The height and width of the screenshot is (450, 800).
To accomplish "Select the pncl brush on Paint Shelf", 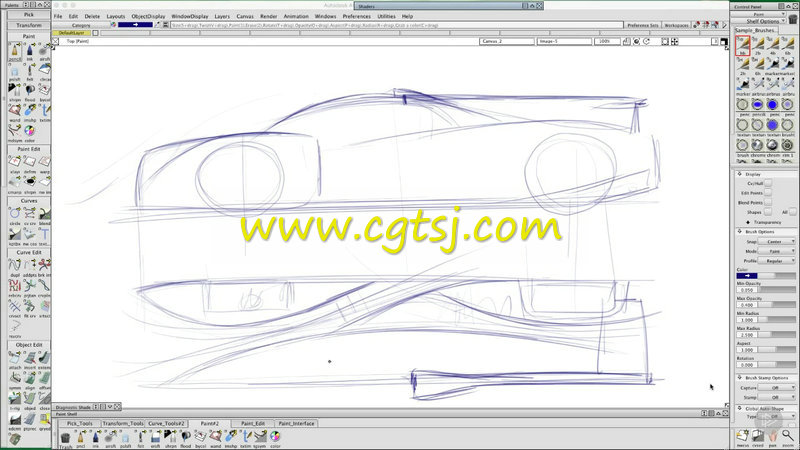I will pyautogui.click(x=81, y=439).
